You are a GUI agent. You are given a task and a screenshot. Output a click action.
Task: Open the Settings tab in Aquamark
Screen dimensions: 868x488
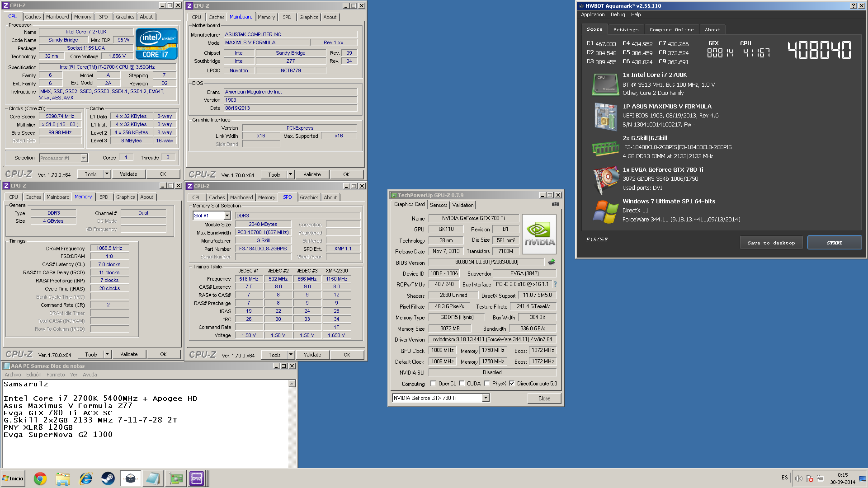click(626, 30)
